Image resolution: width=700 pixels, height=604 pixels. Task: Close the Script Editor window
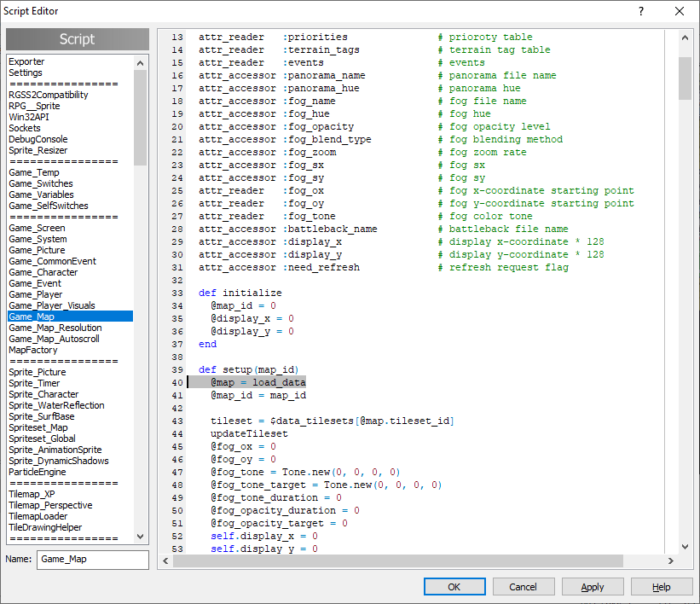(680, 11)
